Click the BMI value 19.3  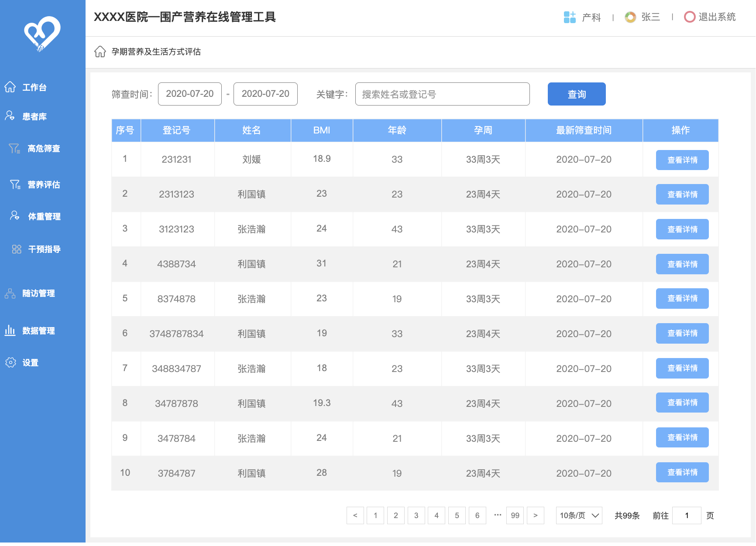(322, 403)
